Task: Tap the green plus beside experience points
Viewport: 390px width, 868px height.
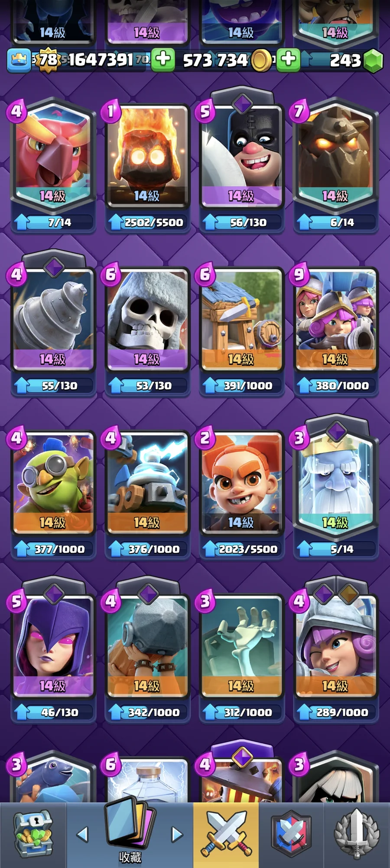Action: click(x=163, y=59)
